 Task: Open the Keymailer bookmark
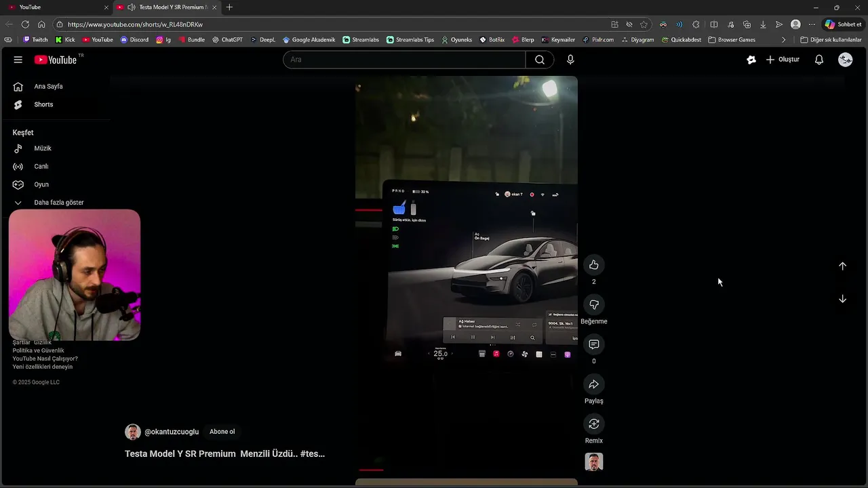pyautogui.click(x=558, y=40)
